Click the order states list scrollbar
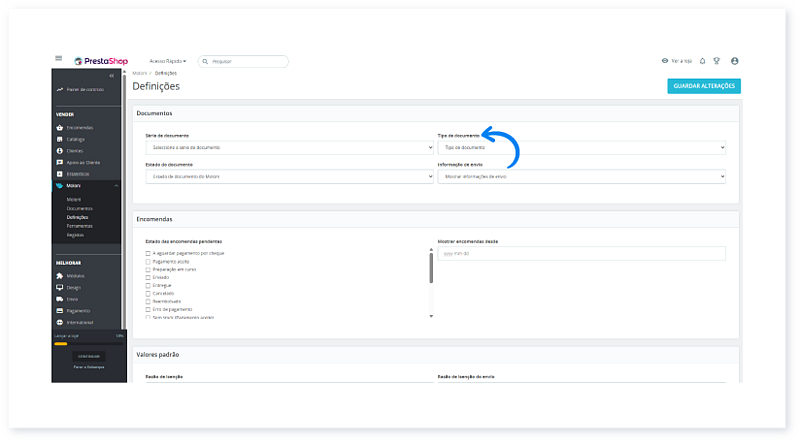800x442 pixels. click(432, 268)
